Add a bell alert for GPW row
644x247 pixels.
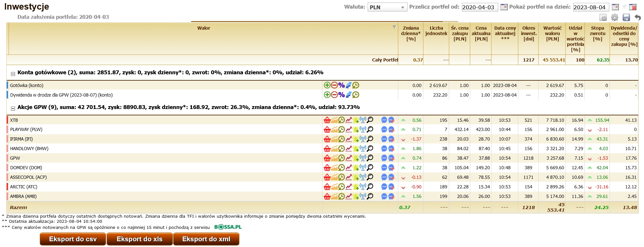356,158
